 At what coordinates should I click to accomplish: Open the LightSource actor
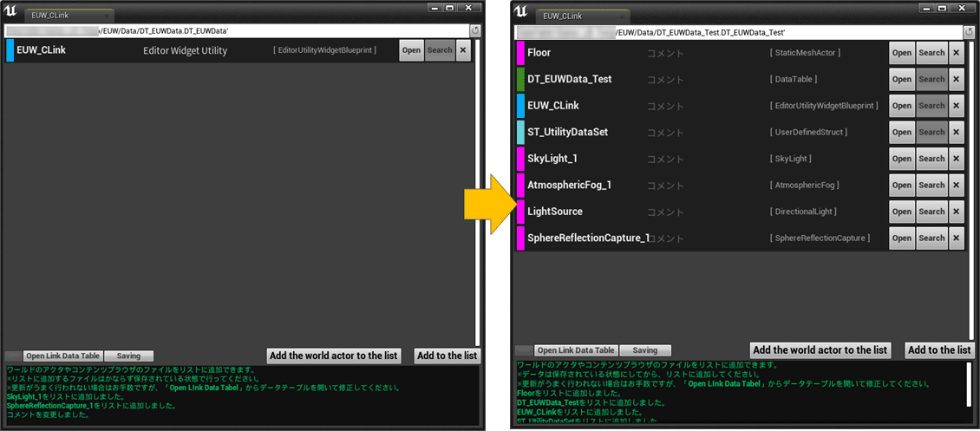click(x=902, y=212)
